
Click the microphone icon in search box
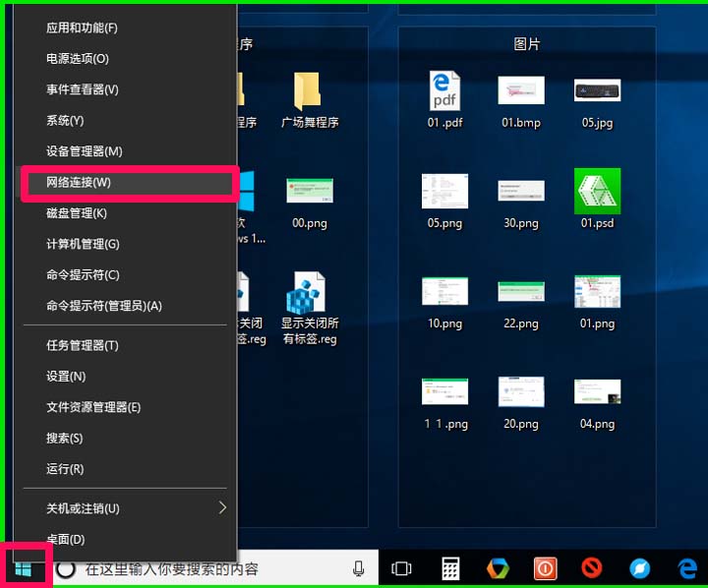(x=359, y=568)
